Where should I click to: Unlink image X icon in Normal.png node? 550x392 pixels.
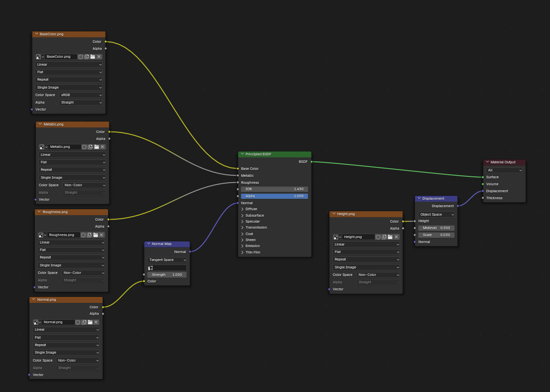coord(96,322)
